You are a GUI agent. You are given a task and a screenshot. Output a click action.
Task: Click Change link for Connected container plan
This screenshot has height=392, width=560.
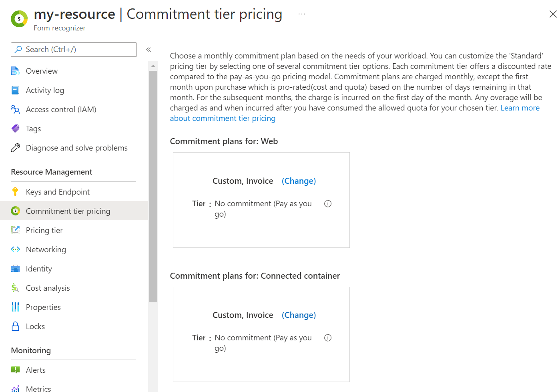(299, 315)
